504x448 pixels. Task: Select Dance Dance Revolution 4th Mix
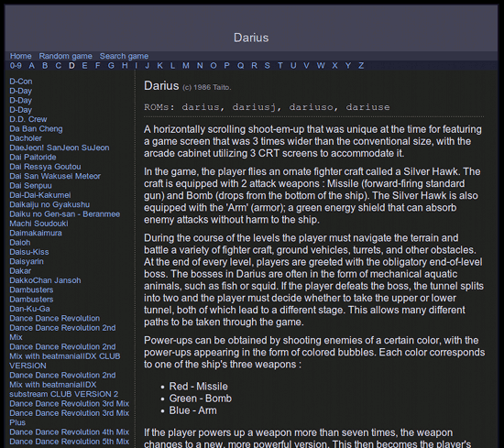[x=69, y=432]
